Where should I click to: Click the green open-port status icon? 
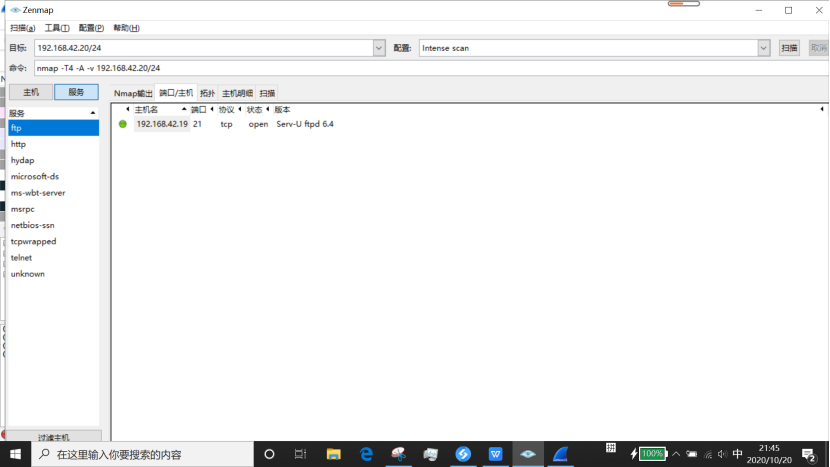coord(123,124)
